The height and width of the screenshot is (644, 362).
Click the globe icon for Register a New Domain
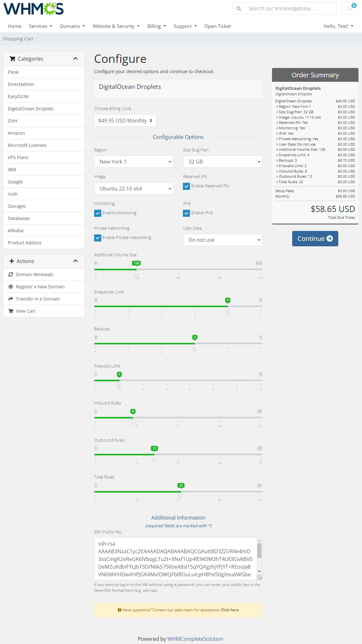[11, 287]
